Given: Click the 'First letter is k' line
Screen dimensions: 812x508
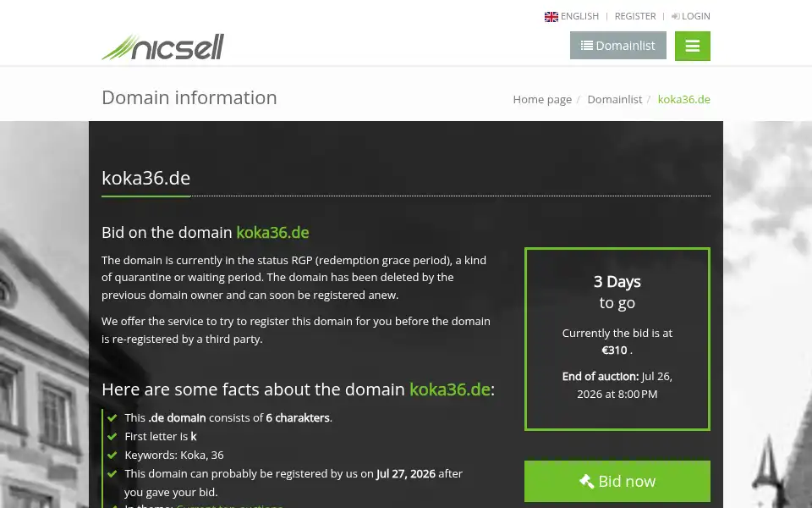Looking at the screenshot, I should tap(161, 437).
